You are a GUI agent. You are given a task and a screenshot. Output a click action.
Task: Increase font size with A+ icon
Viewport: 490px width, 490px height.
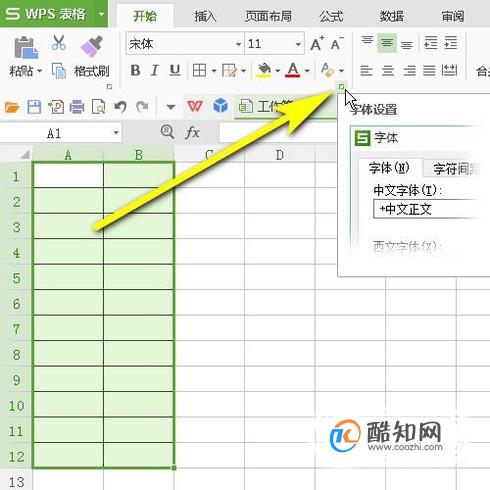pyautogui.click(x=317, y=43)
